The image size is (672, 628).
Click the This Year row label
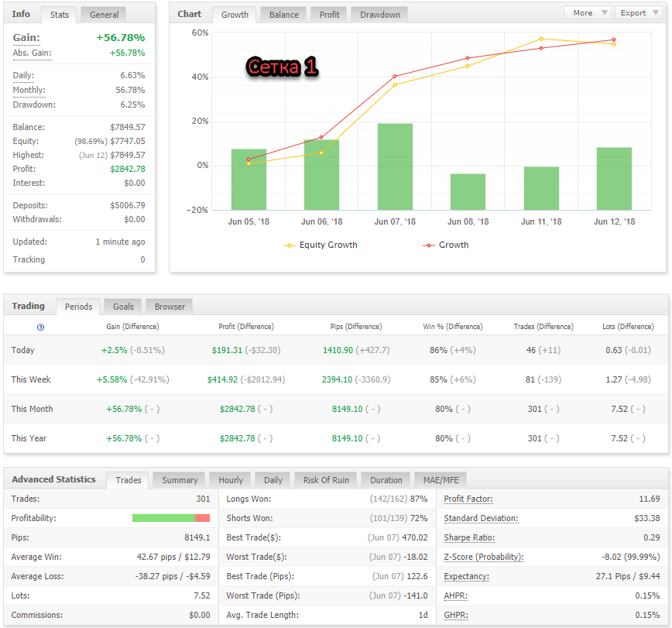pyautogui.click(x=29, y=438)
